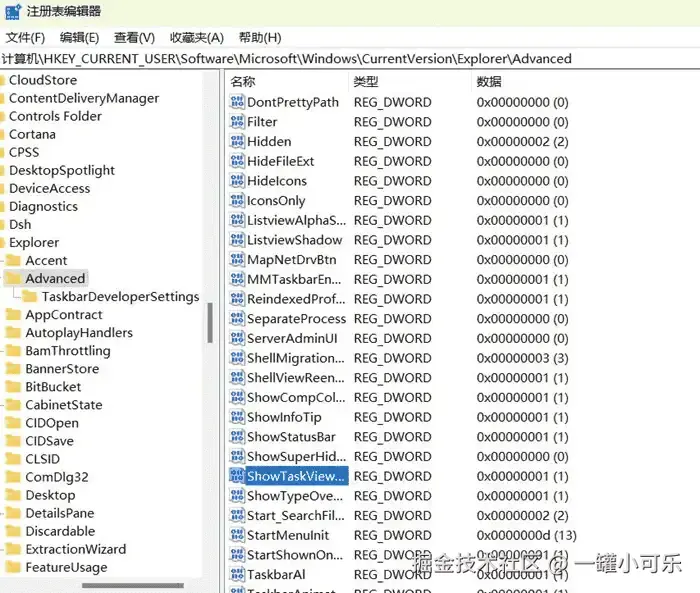Viewport: 700px width, 593px height.
Task: Select the Controls Folder key
Action: coord(55,116)
